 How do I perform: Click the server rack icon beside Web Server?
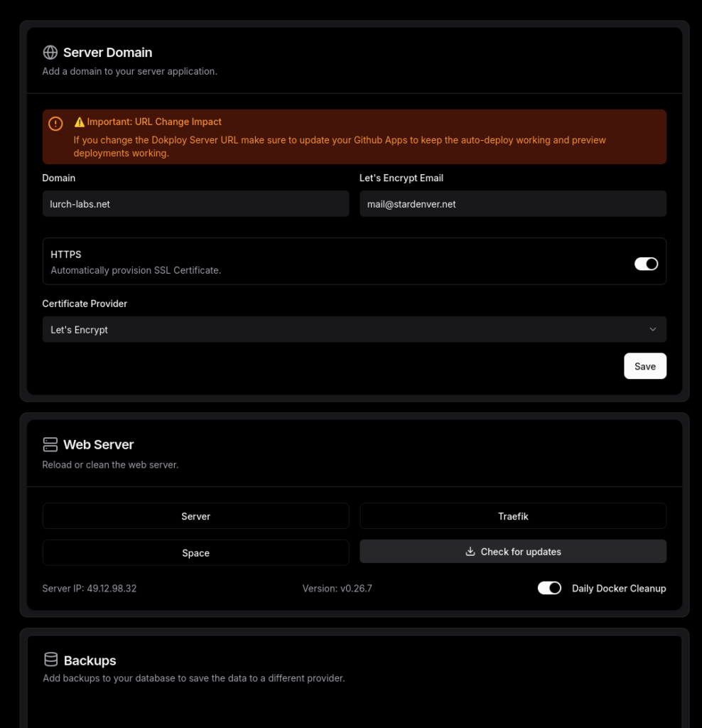tap(50, 445)
